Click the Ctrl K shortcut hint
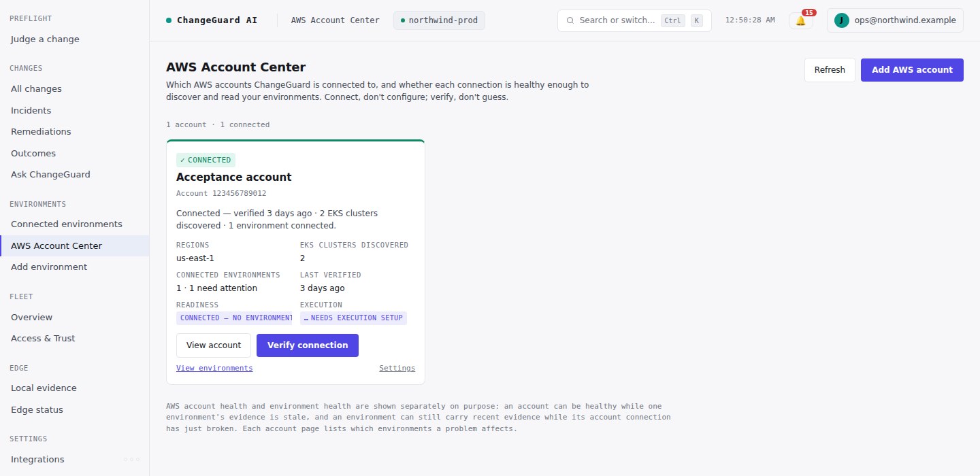This screenshot has width=980, height=476. click(x=681, y=20)
